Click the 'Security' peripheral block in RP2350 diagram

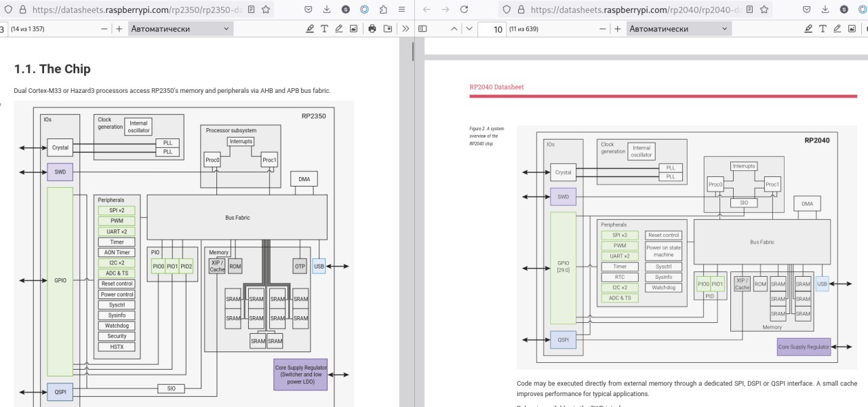(117, 336)
